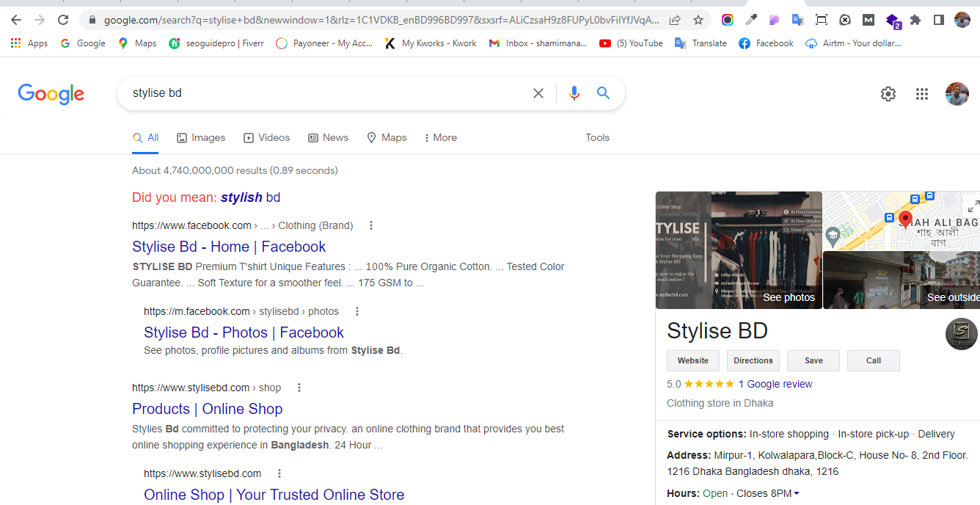Open the Maps bookmark
This screenshot has height=505, width=980.
(137, 43)
